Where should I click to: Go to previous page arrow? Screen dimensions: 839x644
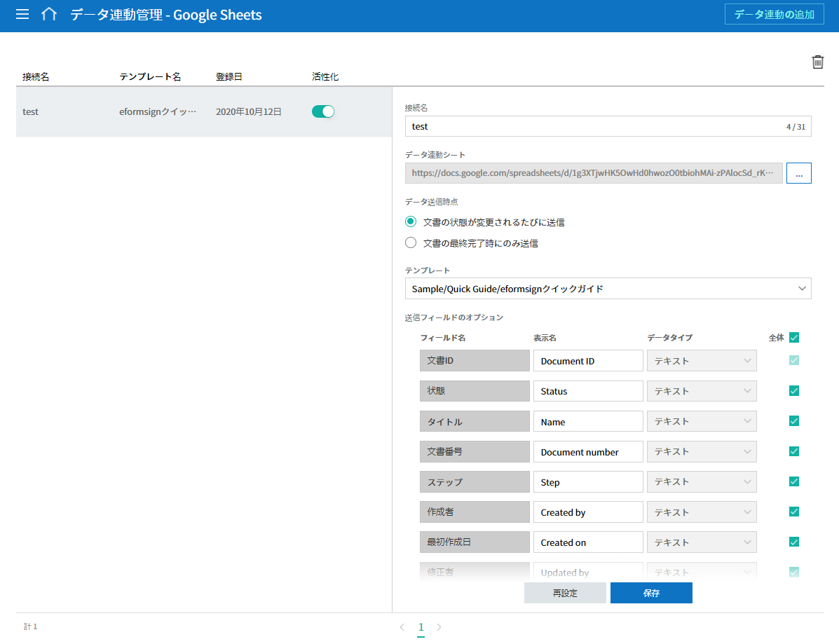click(x=402, y=627)
